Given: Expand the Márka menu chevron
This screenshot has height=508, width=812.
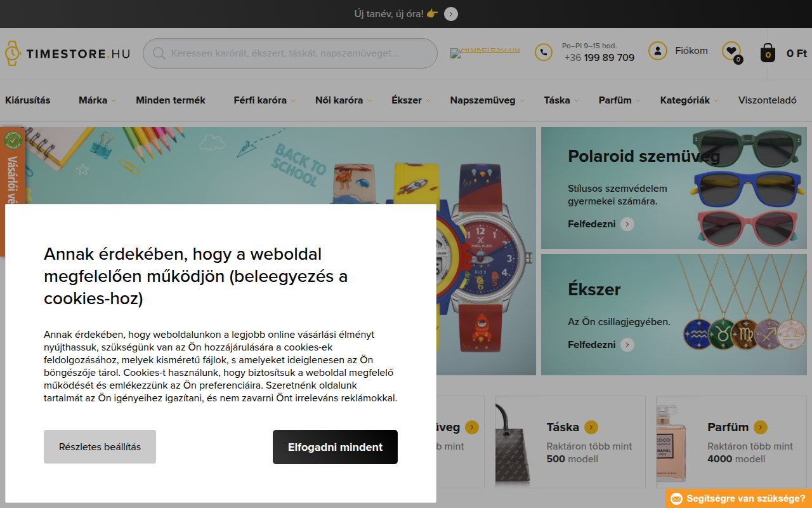Looking at the screenshot, I should point(114,100).
